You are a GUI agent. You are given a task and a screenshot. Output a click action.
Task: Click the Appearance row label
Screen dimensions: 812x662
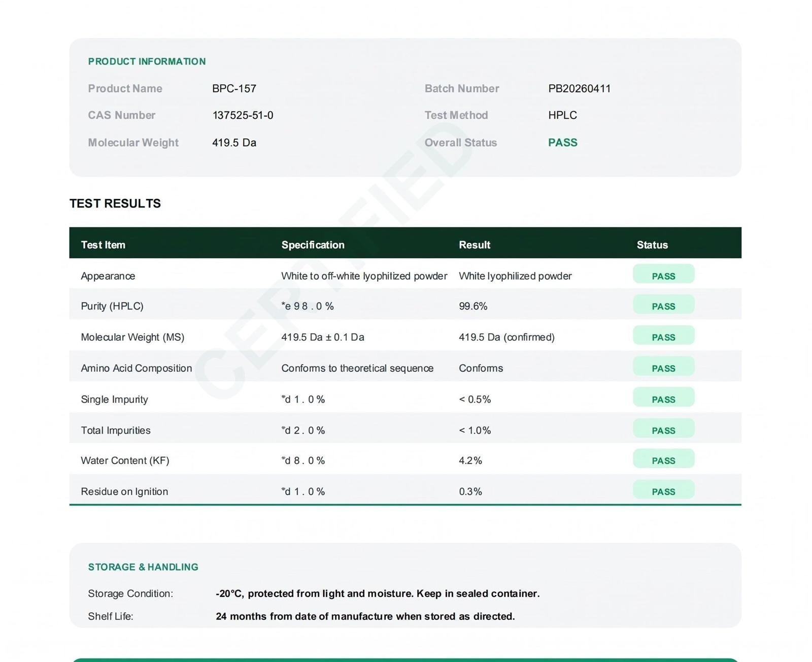pyautogui.click(x=108, y=276)
